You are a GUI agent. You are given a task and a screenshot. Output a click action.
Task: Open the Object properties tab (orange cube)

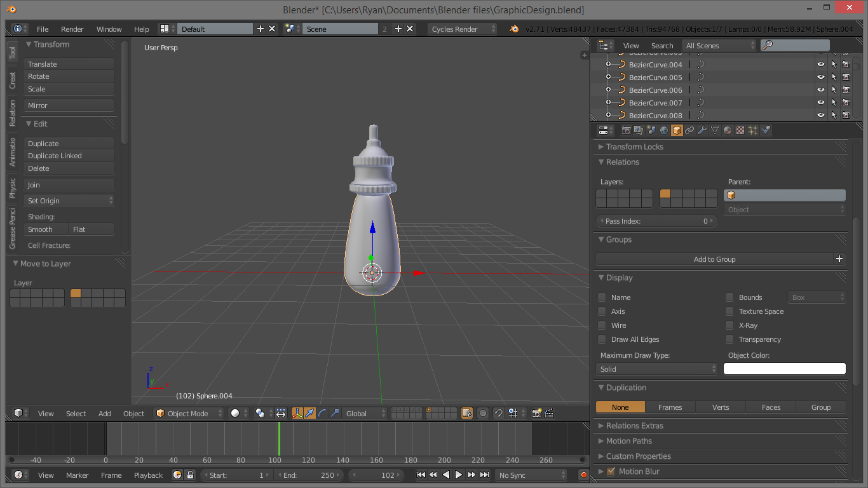coord(677,130)
